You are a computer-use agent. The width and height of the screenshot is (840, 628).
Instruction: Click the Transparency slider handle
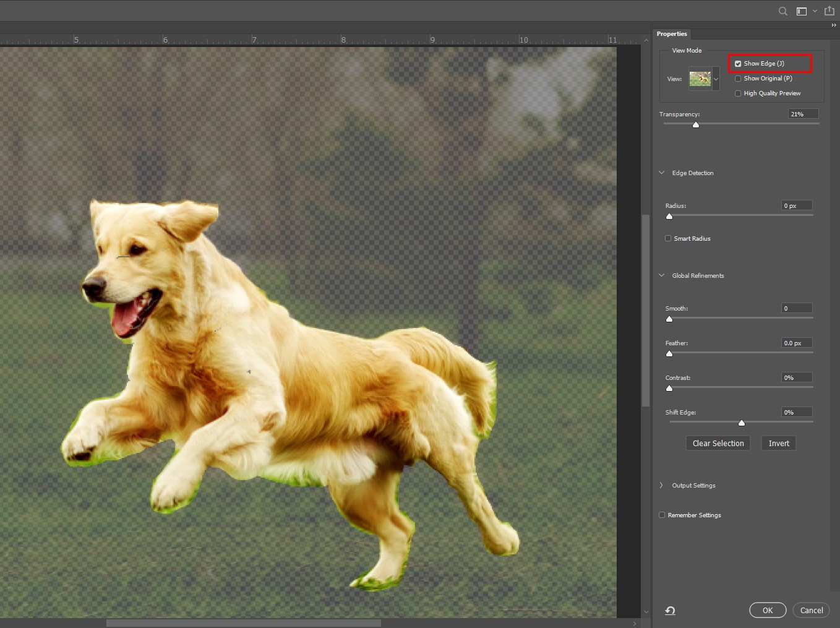pyautogui.click(x=696, y=125)
